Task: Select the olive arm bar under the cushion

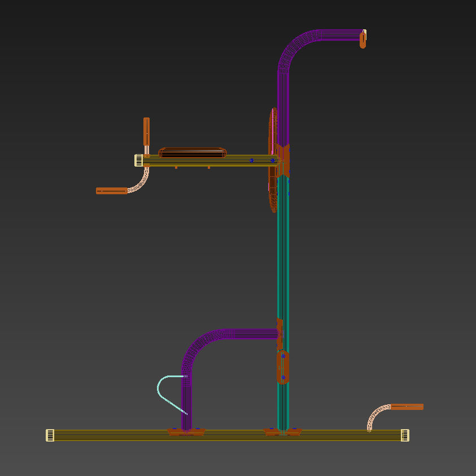Action: (x=209, y=160)
